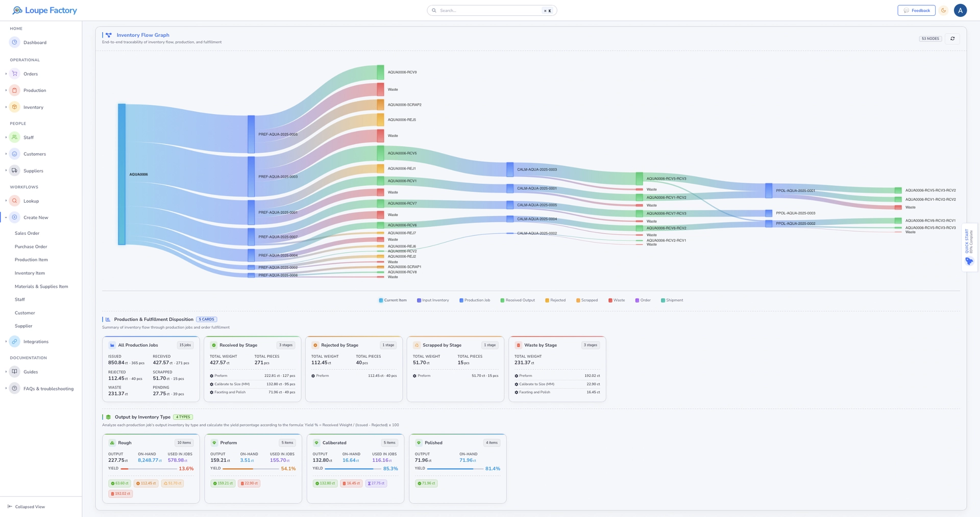980x517 pixels.
Task: Select Inventory Item in Create New
Action: [x=30, y=273]
